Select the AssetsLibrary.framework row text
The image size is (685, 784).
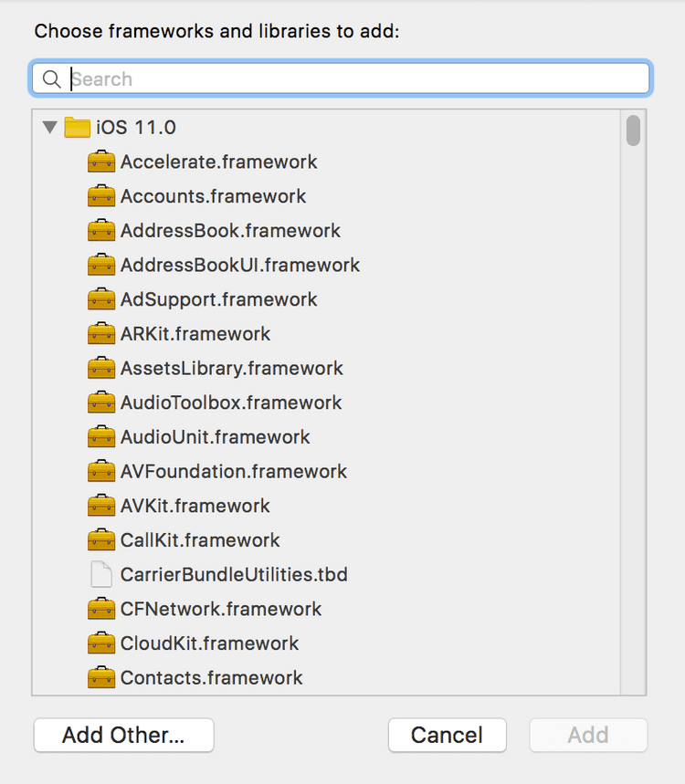tap(232, 369)
